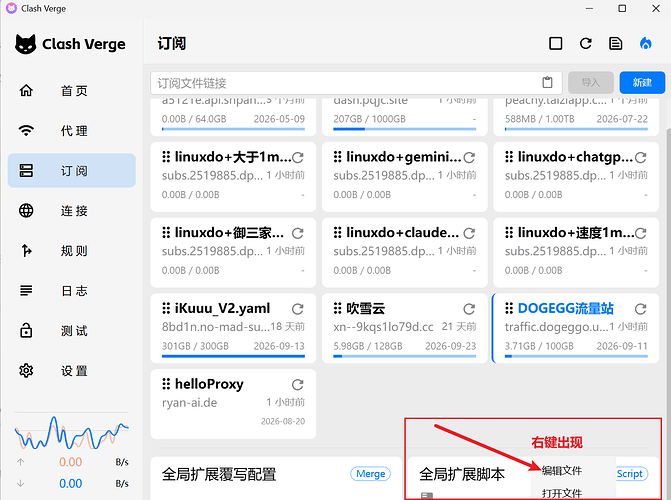Click ryan-ai.de text on helloProxy card
The width and height of the screenshot is (671, 500).
pyautogui.click(x=189, y=402)
